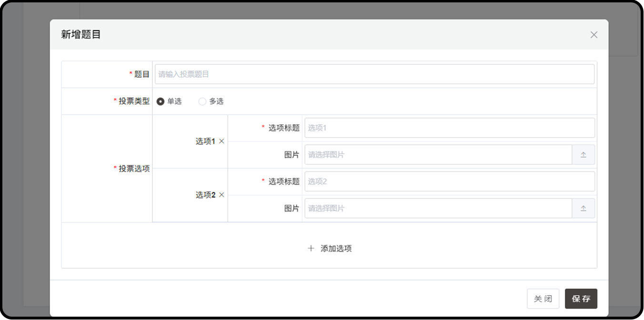Screen dimensions: 644x320
Task: Click the 投票类型 label
Action: click(134, 101)
